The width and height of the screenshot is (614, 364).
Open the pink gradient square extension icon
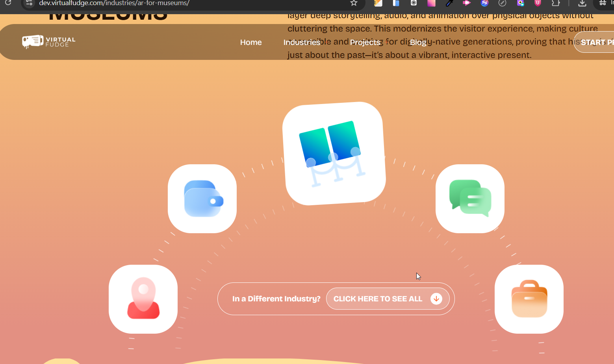pyautogui.click(x=431, y=3)
